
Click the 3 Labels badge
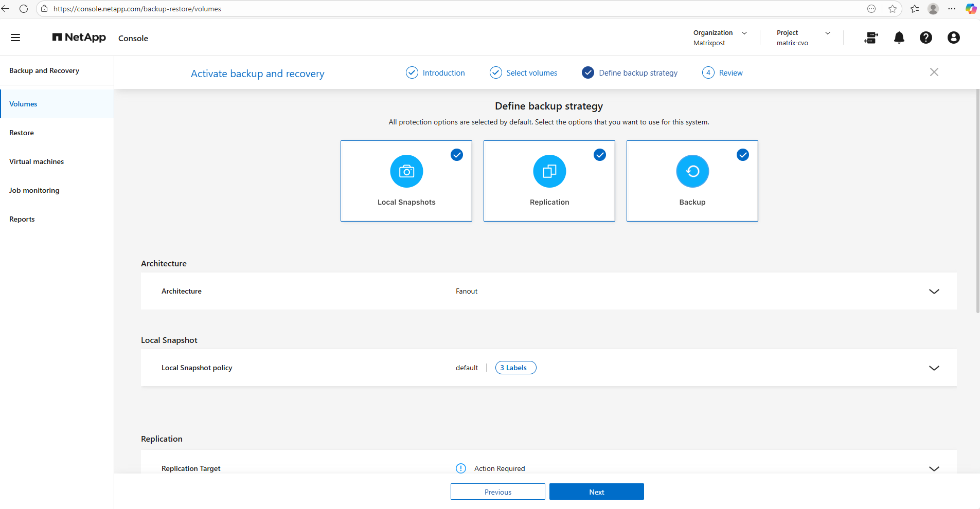[x=515, y=368]
